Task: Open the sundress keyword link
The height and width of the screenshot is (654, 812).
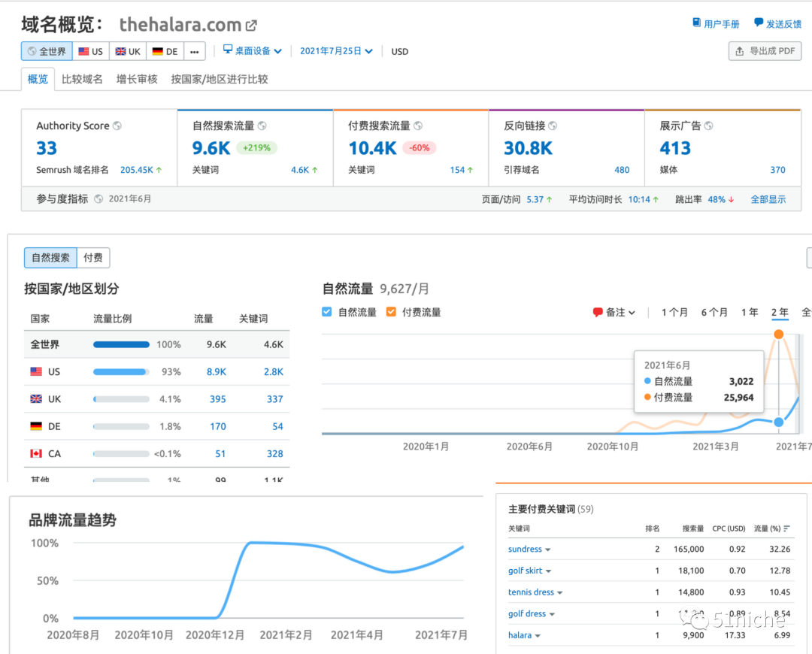Action: pos(525,549)
